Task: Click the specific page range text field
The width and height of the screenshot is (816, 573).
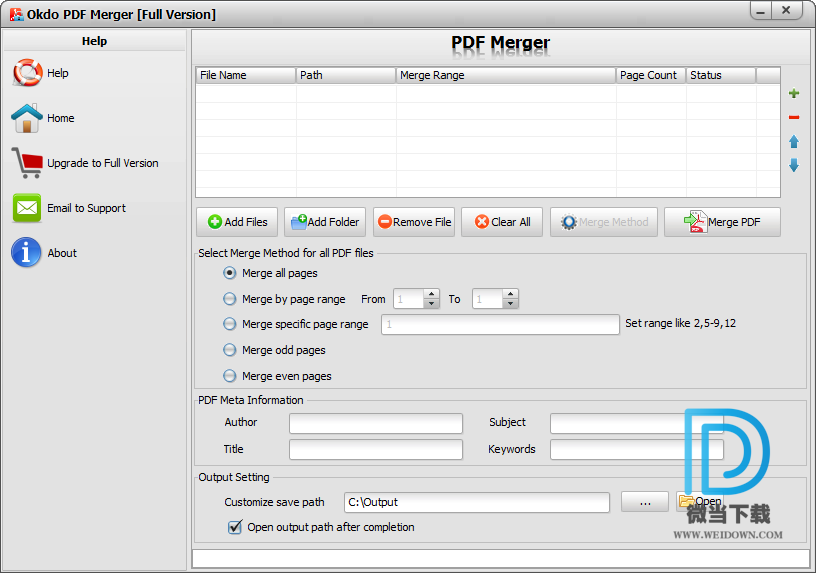Action: (500, 324)
